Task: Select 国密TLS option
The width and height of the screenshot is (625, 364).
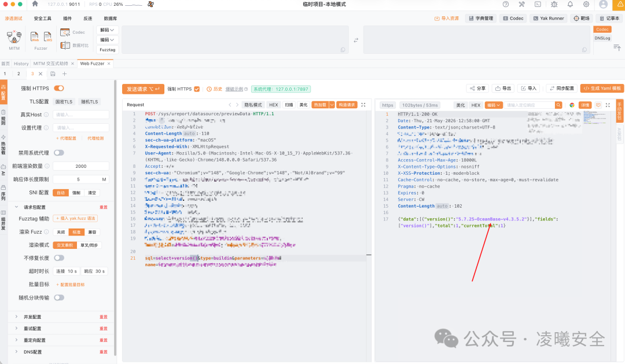Action: (x=64, y=102)
